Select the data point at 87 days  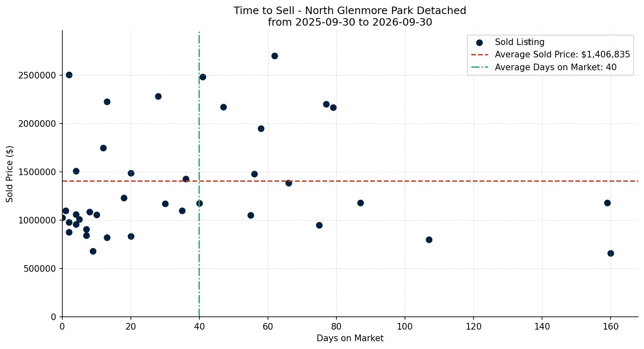pos(360,203)
